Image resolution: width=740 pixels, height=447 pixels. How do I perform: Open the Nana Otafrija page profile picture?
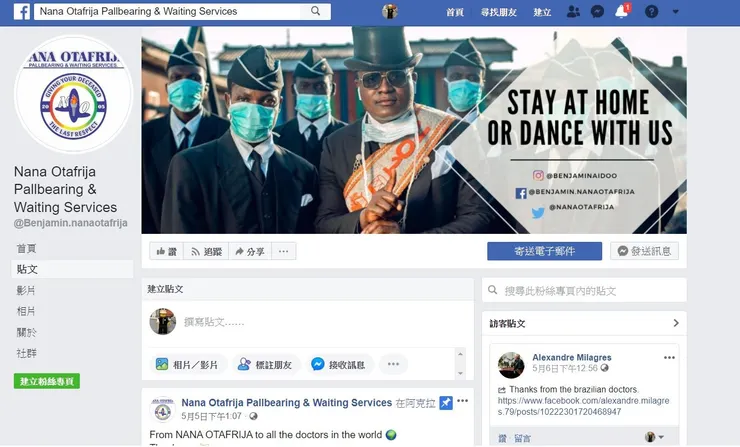pyautogui.click(x=73, y=94)
